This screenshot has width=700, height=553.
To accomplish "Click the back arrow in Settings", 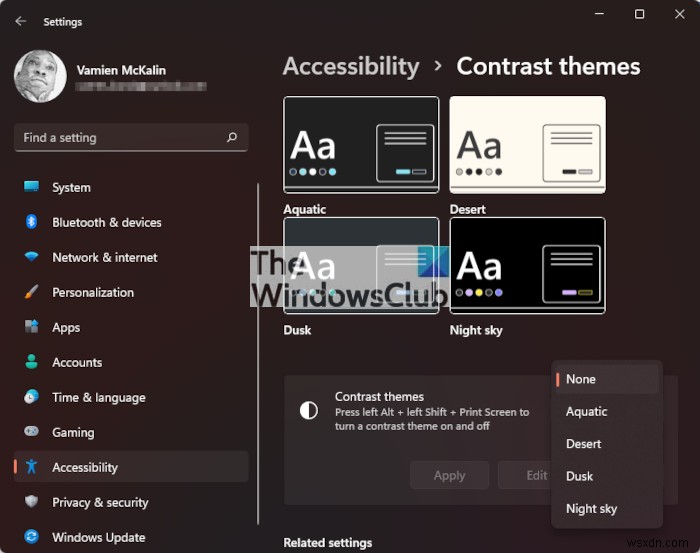I will [21, 21].
